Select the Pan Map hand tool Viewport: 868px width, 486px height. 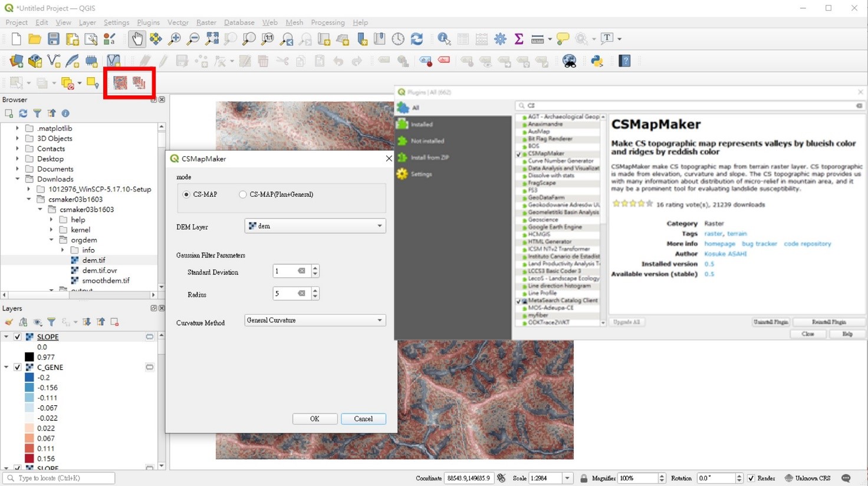pyautogui.click(x=137, y=39)
